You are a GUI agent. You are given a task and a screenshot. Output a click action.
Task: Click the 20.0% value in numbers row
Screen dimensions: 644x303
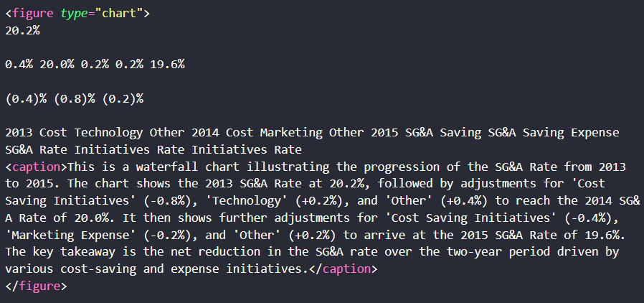pyautogui.click(x=57, y=65)
